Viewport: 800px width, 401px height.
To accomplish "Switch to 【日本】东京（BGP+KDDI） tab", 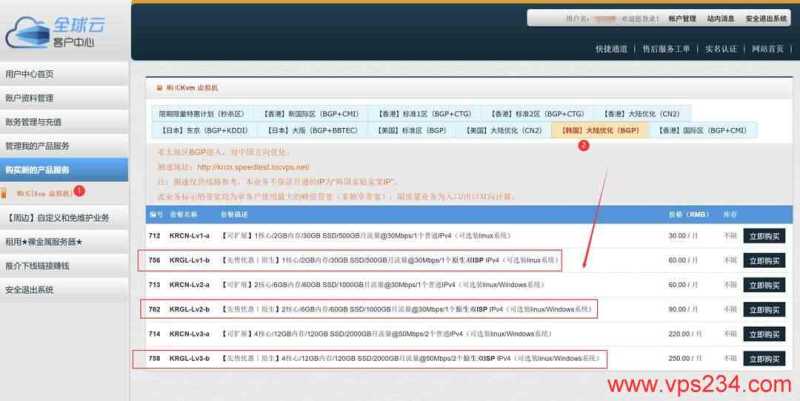I will [x=205, y=130].
